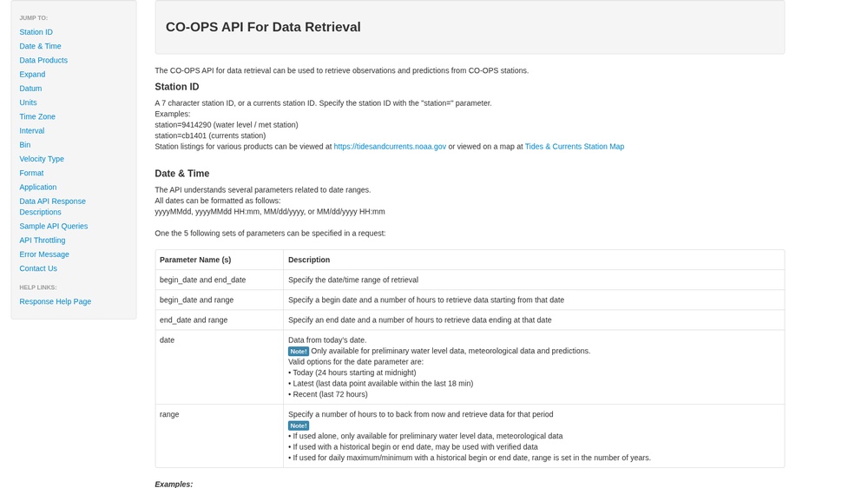Jump to Station ID section link

pos(36,32)
